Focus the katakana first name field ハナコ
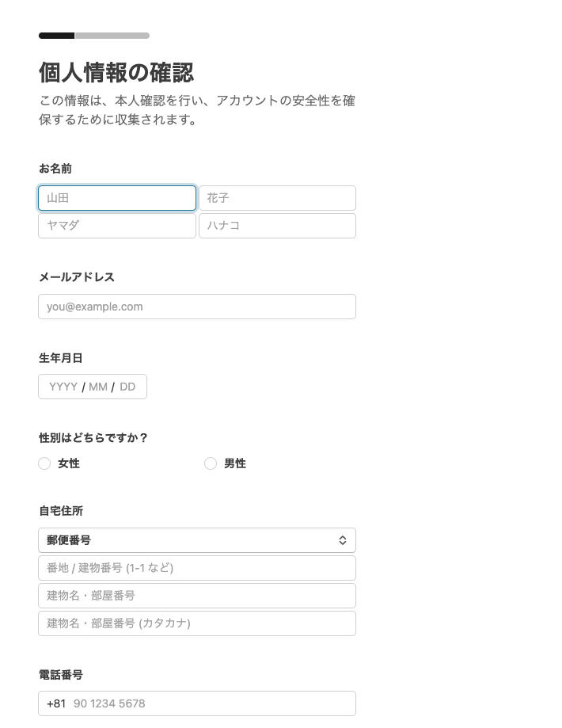The width and height of the screenshot is (562, 728). (277, 226)
